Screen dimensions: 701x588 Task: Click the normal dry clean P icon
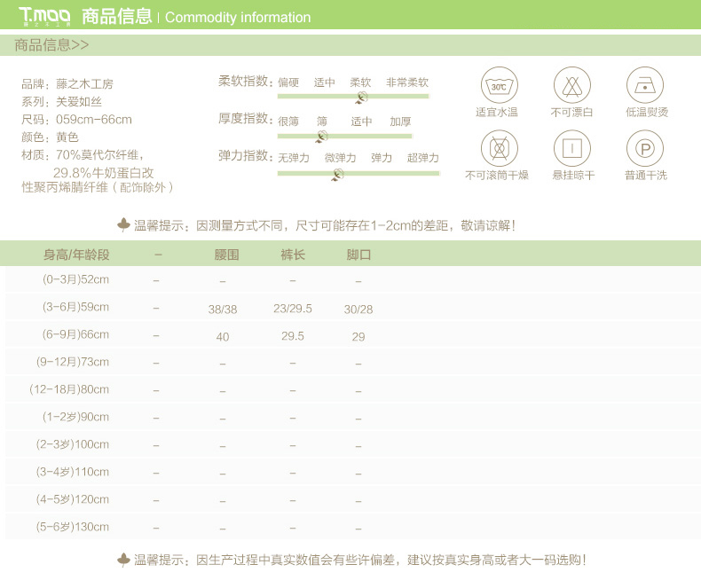click(x=645, y=147)
